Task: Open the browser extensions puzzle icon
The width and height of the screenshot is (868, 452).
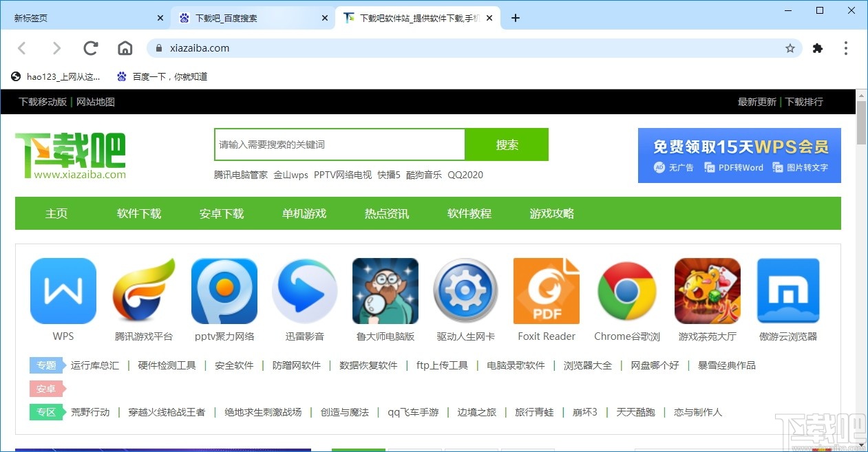Action: (x=817, y=48)
